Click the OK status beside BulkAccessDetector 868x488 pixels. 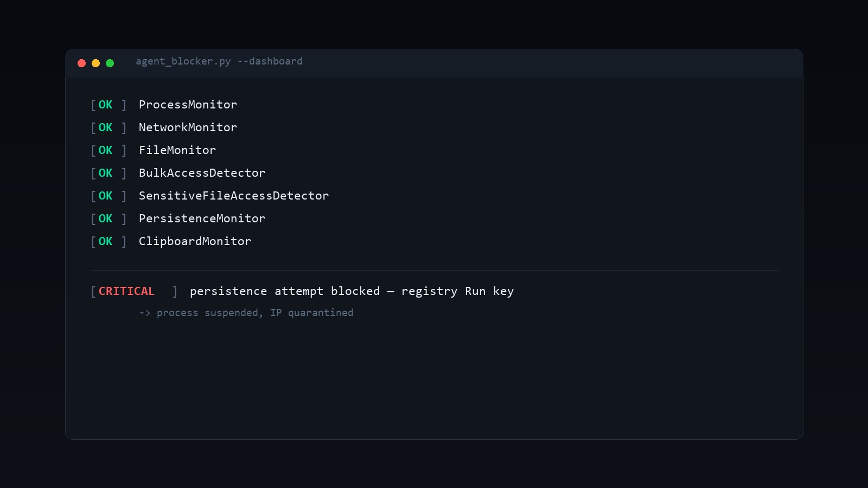point(105,173)
